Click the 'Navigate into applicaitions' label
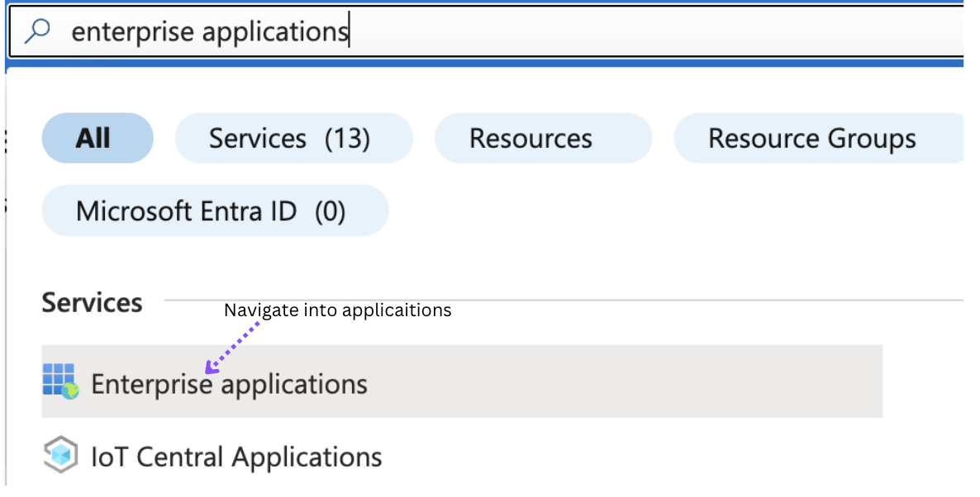Image resolution: width=980 pixels, height=497 pixels. point(337,310)
